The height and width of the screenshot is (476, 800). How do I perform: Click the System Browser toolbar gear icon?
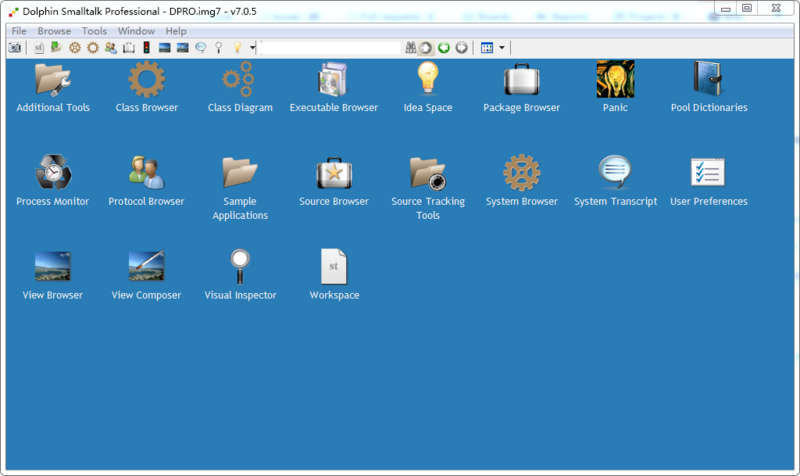tap(75, 48)
